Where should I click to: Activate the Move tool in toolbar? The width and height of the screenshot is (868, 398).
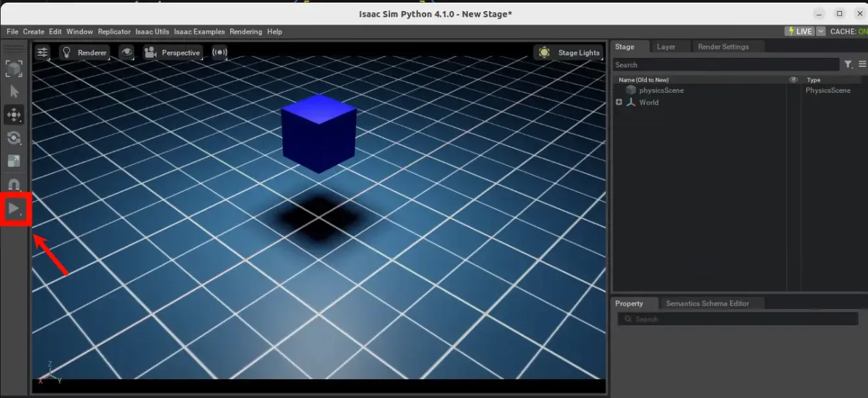(14, 115)
